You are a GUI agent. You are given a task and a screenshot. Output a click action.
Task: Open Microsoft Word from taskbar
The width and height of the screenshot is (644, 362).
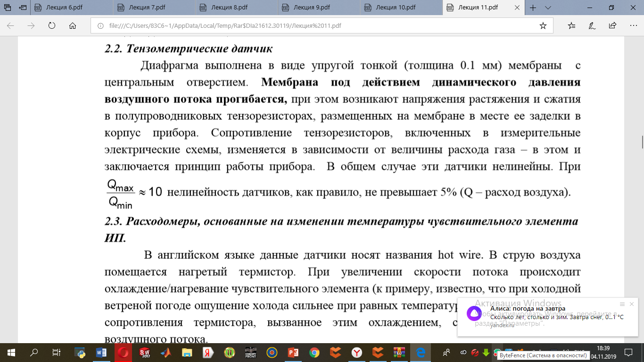coord(101,352)
